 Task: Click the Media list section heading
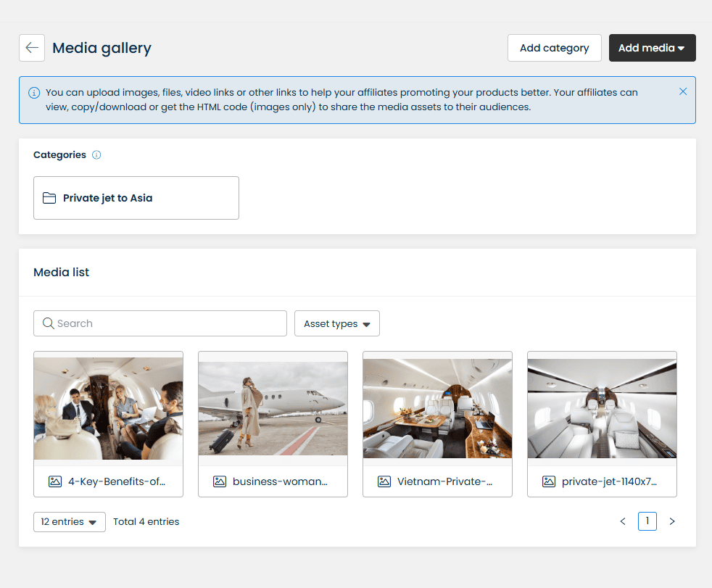(60, 272)
